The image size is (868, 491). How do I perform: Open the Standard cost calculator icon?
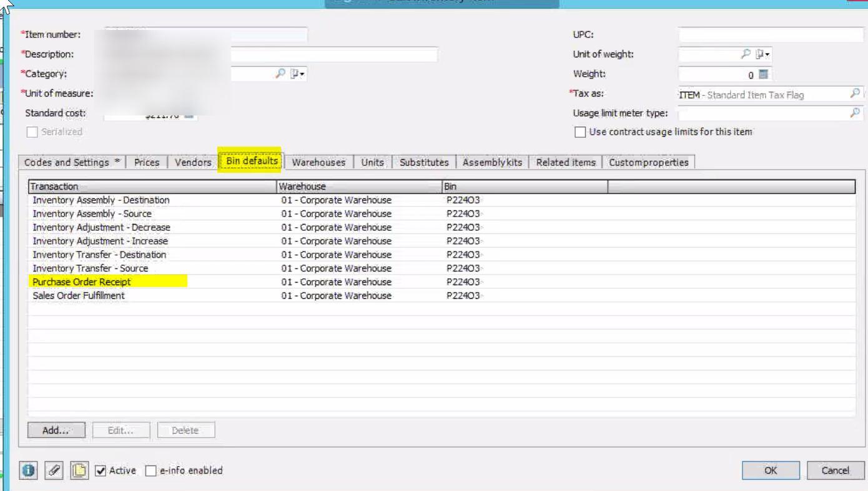[190, 115]
